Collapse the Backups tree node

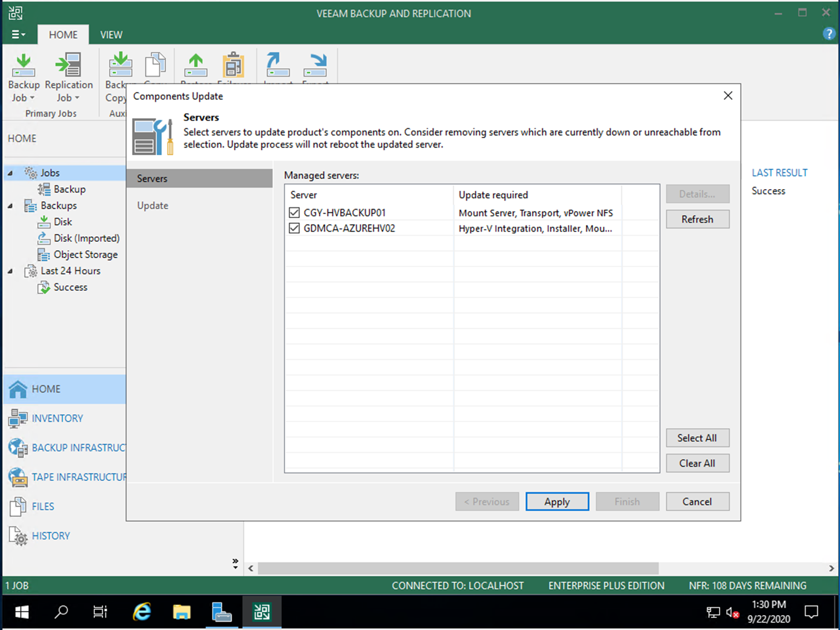click(x=10, y=206)
